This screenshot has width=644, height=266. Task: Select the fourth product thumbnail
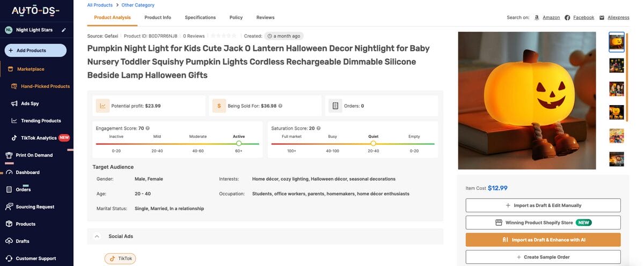point(617,112)
